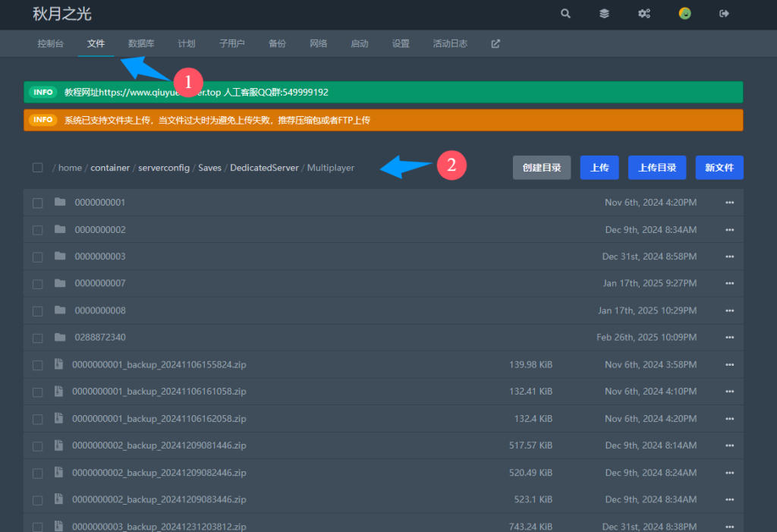The image size is (777, 532).
Task: Click folder icon for 0000000001
Action: [x=60, y=203]
